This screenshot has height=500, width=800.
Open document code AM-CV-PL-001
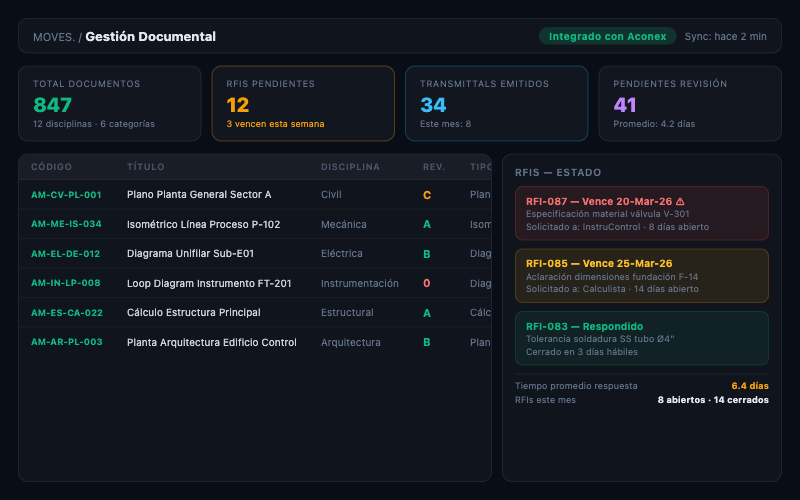(66, 195)
